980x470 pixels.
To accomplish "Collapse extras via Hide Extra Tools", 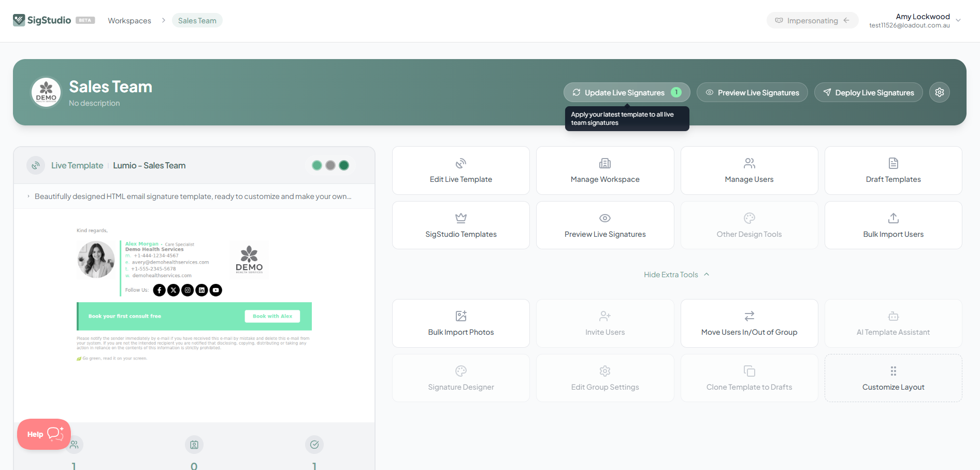I will [x=676, y=275].
